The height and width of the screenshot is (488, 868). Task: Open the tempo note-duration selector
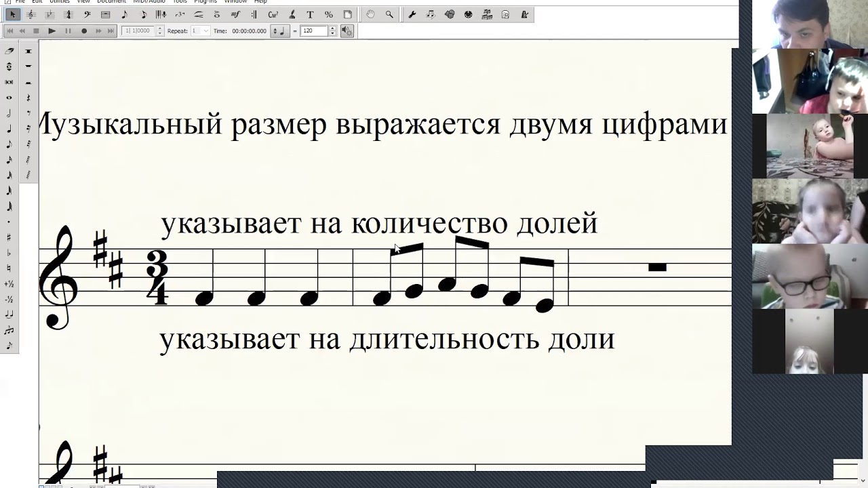(x=281, y=30)
